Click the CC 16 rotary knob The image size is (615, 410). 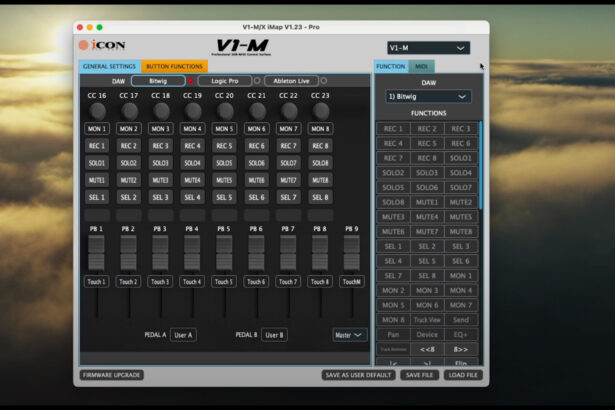click(97, 112)
